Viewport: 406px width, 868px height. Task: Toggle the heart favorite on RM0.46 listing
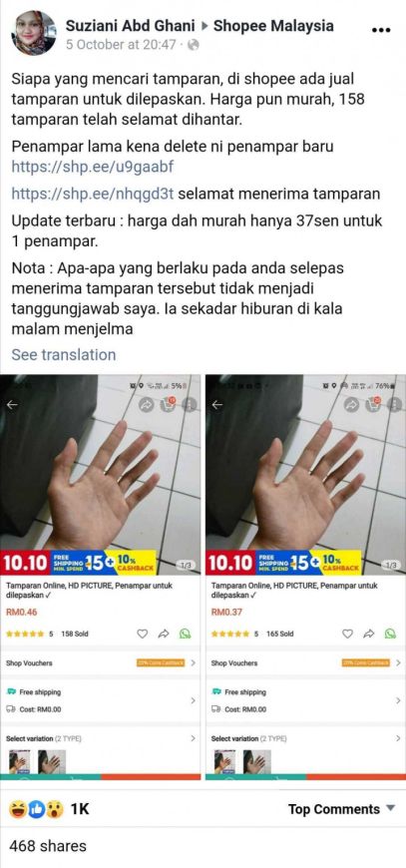(143, 634)
